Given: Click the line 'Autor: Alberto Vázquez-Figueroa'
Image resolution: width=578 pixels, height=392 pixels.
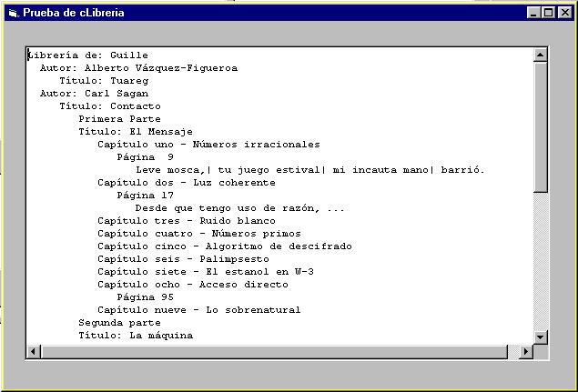Looking at the screenshot, I should (x=138, y=68).
